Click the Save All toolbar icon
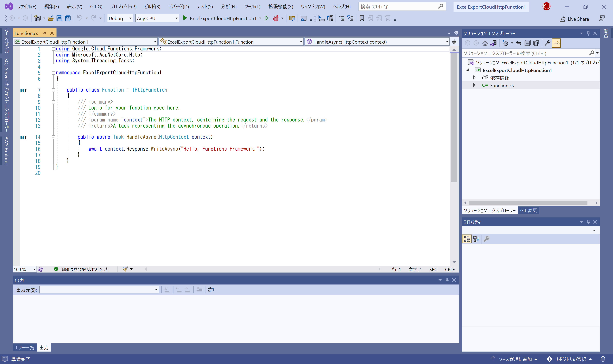613x364 pixels. point(68,18)
